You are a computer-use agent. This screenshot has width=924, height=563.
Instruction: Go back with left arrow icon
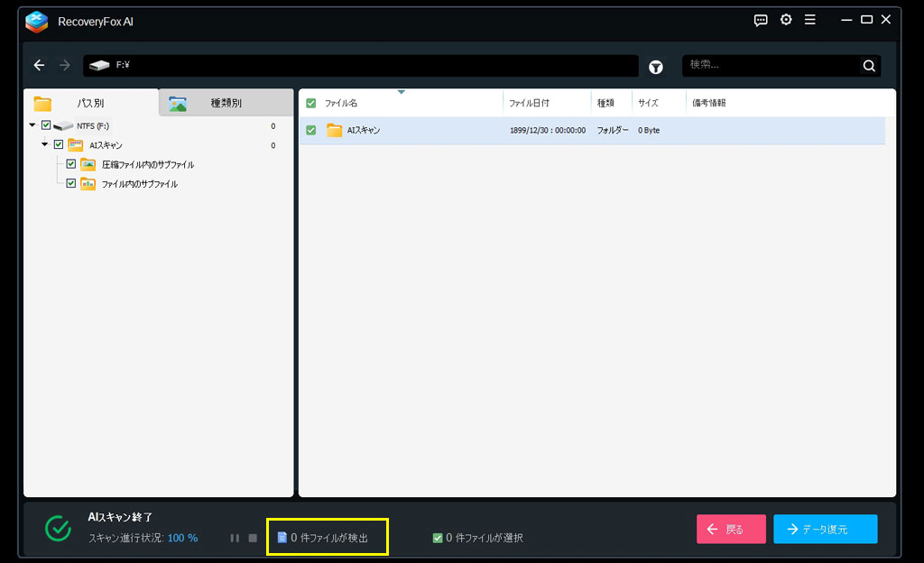coord(39,65)
